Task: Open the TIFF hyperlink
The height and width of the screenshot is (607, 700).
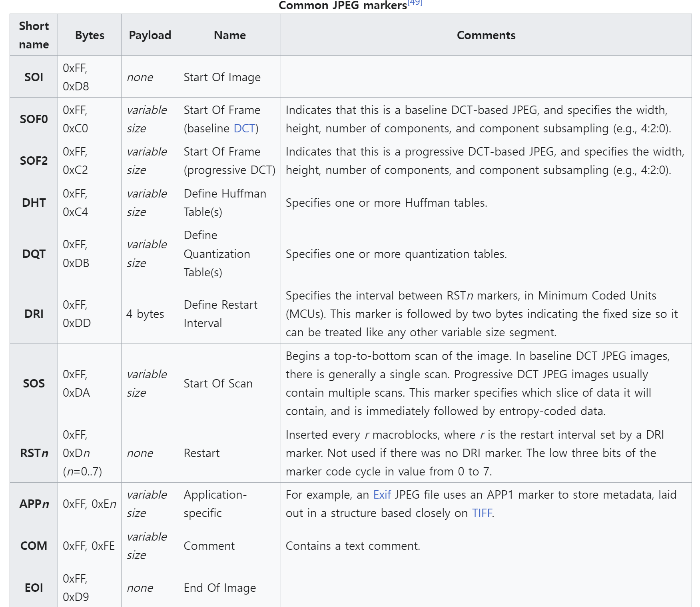Action: pyautogui.click(x=482, y=513)
